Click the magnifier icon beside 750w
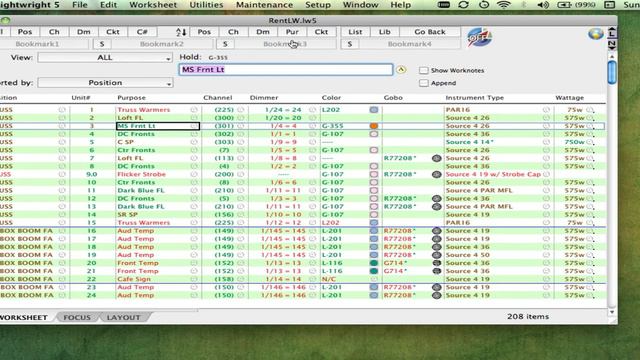Viewport: 640px width, 360px height. (590, 142)
